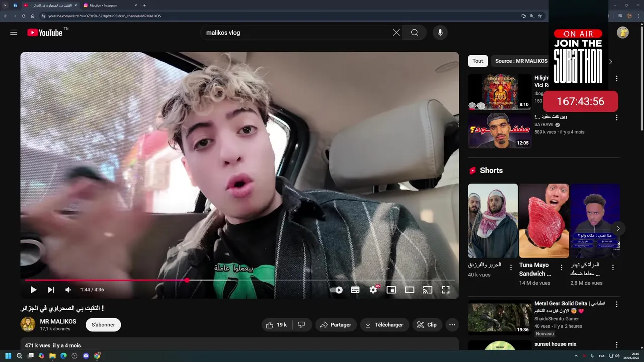644x362 pixels.
Task: Open the Tuna Mayo Sandwich short
Action: click(544, 221)
